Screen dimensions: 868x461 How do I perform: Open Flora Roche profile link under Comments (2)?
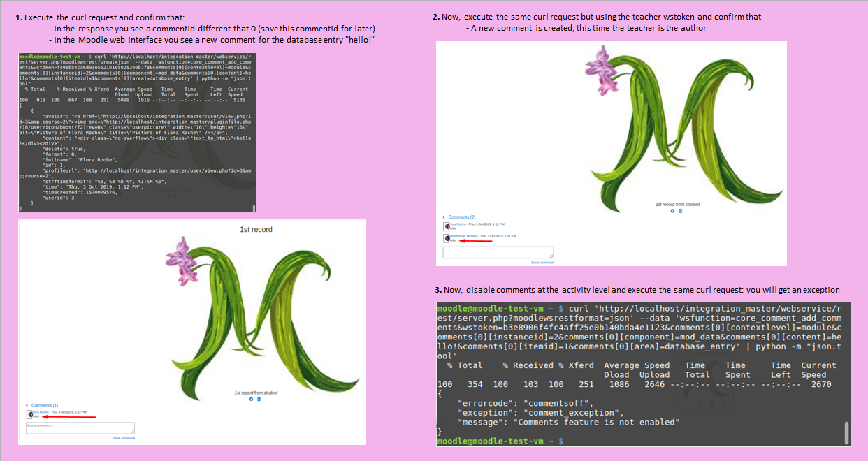click(458, 224)
